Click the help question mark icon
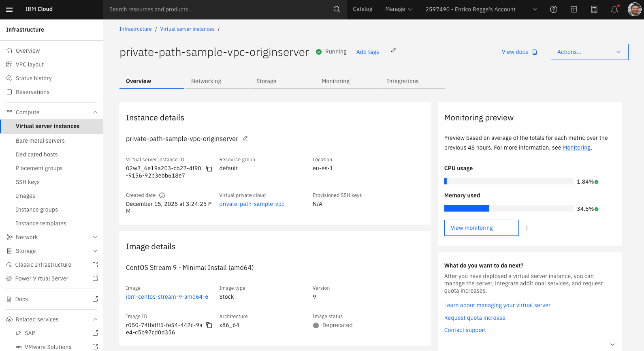The image size is (644, 351). [x=553, y=9]
